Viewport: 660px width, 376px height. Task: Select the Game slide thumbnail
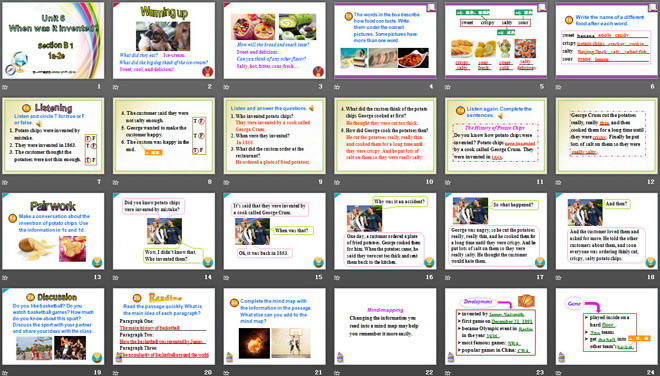click(x=607, y=326)
